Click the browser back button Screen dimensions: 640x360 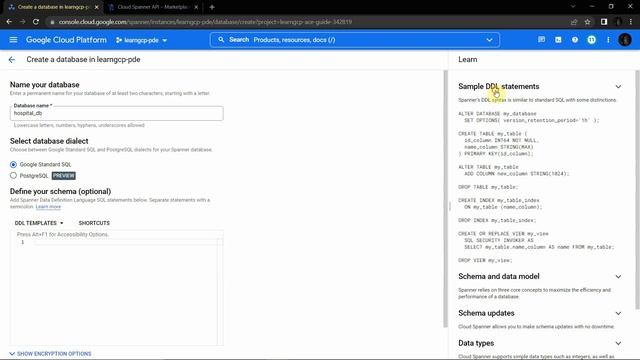9,22
